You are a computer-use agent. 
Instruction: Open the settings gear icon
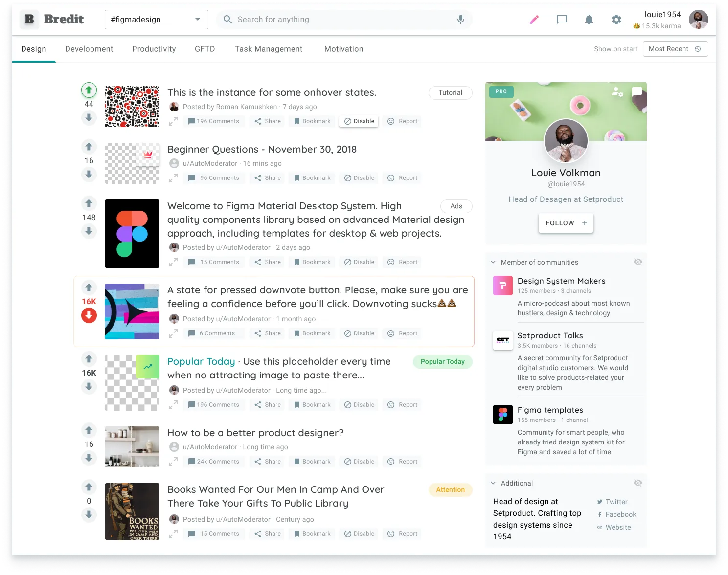coord(616,20)
